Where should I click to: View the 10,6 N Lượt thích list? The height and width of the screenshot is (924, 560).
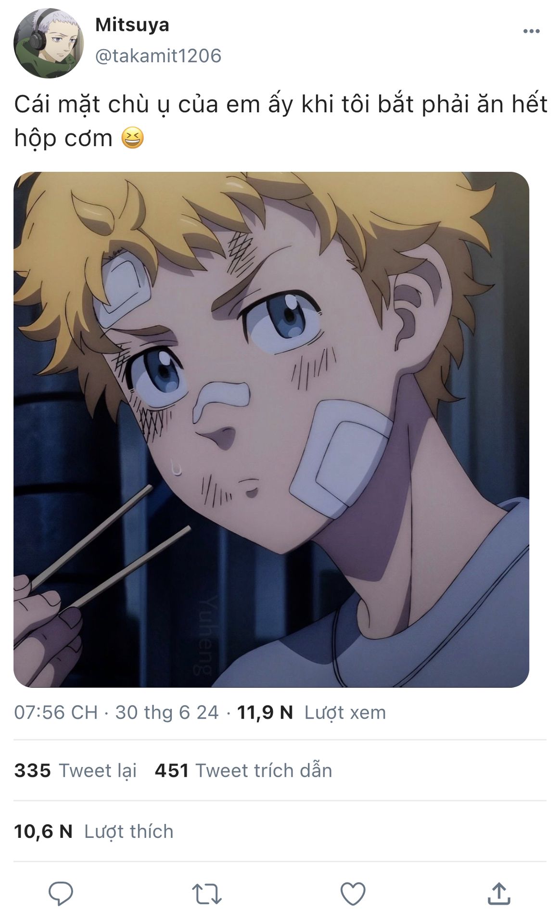(x=94, y=832)
